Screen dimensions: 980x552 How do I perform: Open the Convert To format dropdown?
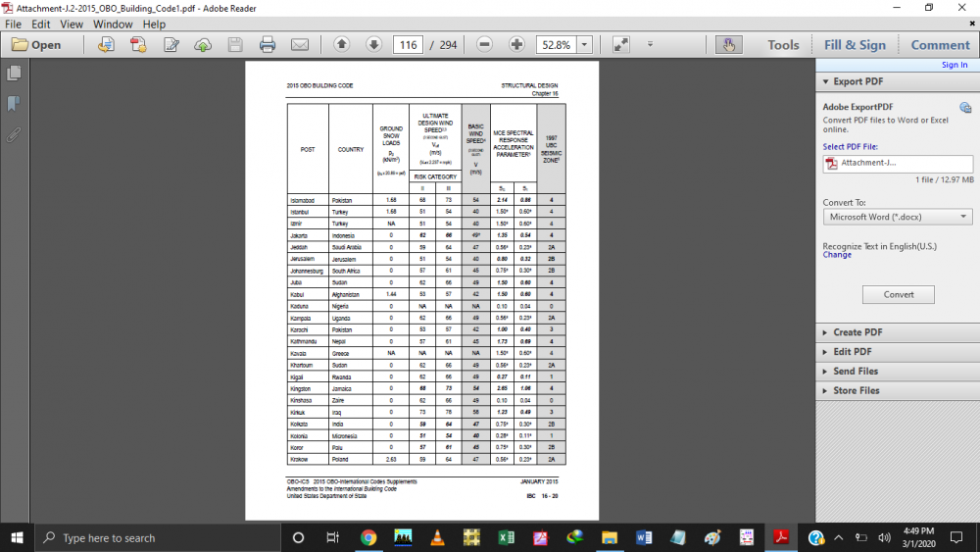coord(898,217)
